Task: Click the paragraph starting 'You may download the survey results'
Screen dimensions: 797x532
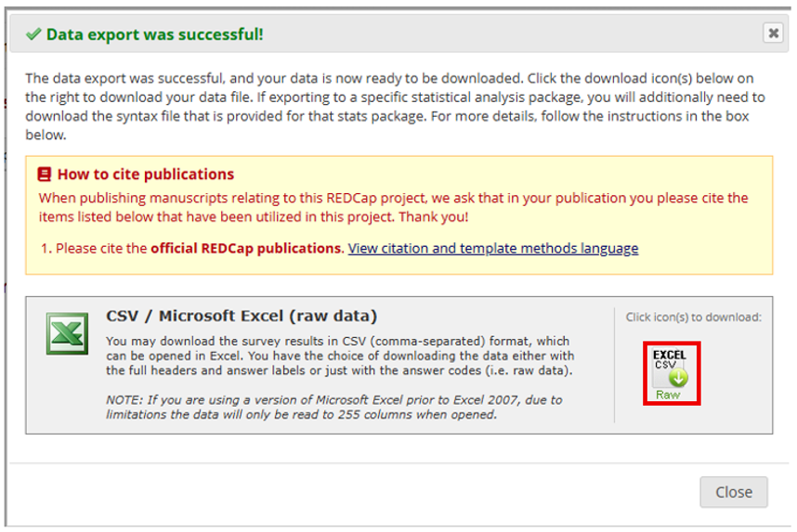Action: [340, 356]
